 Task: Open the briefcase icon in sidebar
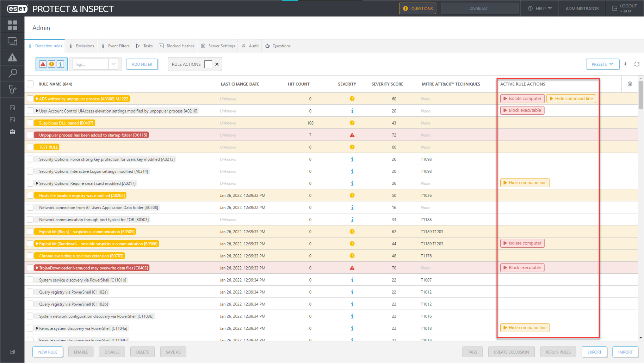click(x=12, y=132)
